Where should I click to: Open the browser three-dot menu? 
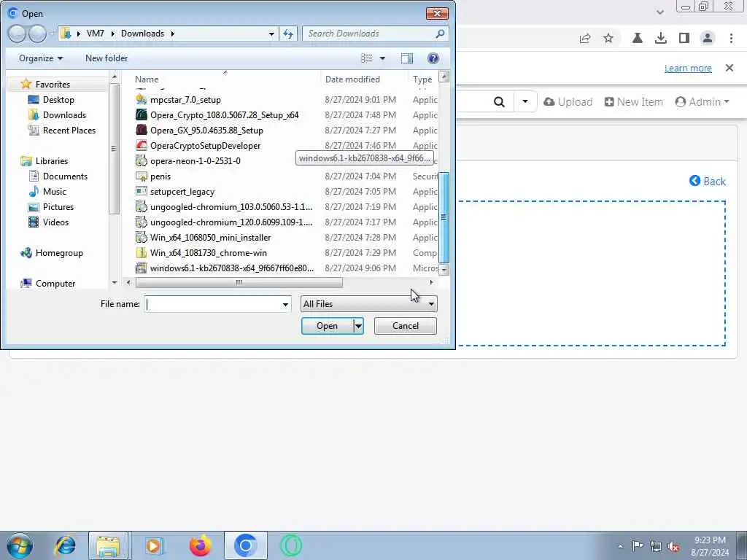[731, 38]
